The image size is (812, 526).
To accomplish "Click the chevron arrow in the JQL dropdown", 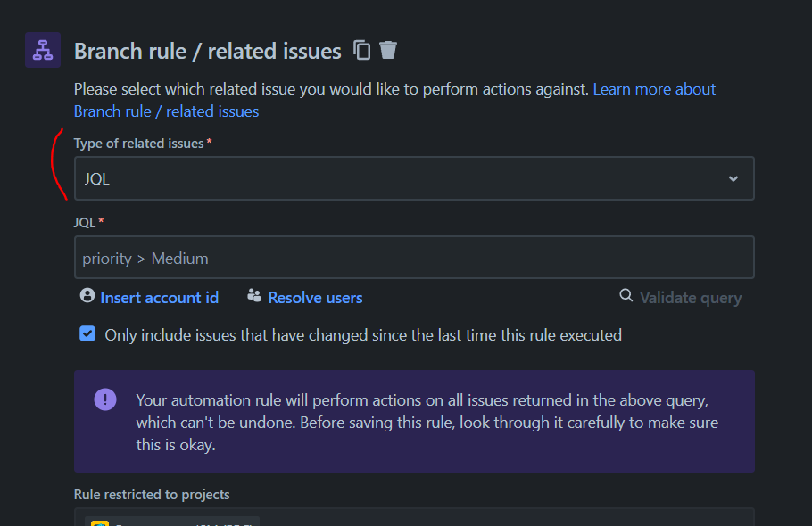I will pyautogui.click(x=733, y=178).
